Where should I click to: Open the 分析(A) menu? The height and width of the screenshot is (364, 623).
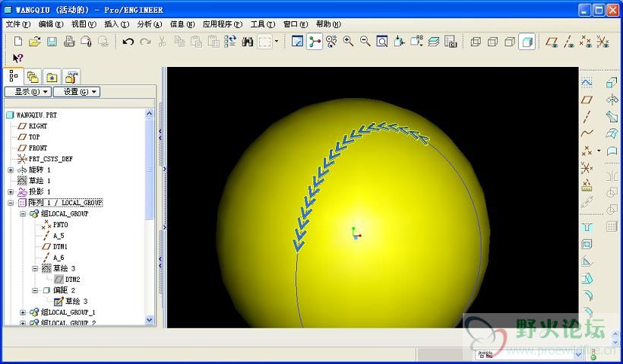click(x=150, y=24)
